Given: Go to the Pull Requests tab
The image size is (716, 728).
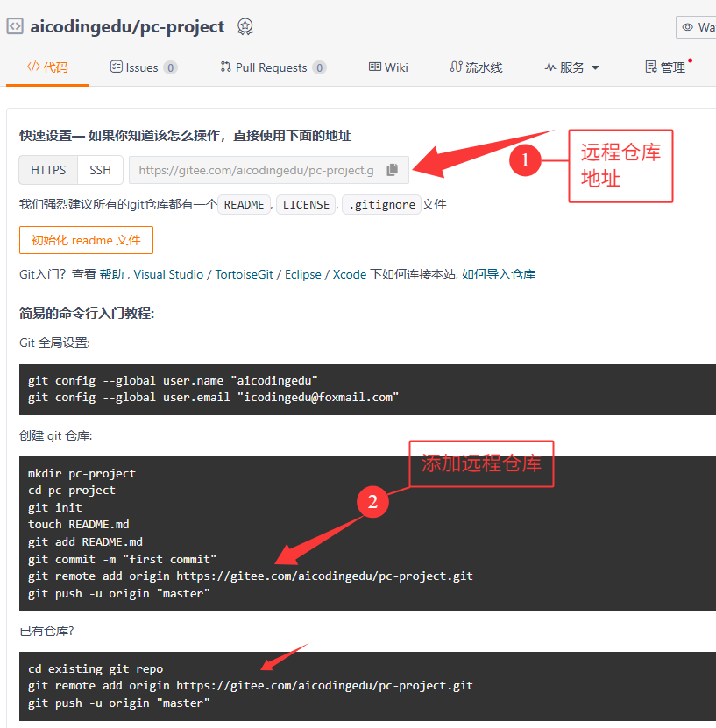Looking at the screenshot, I should [272, 67].
